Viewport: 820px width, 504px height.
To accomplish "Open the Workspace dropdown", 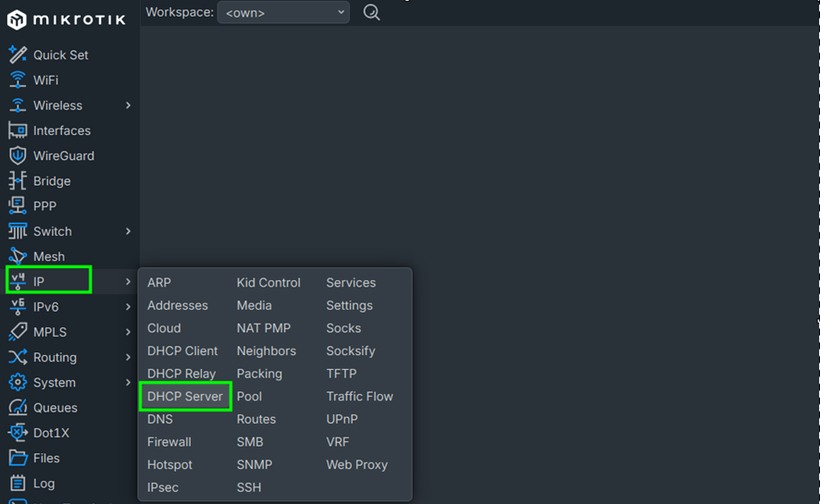I will click(x=283, y=13).
